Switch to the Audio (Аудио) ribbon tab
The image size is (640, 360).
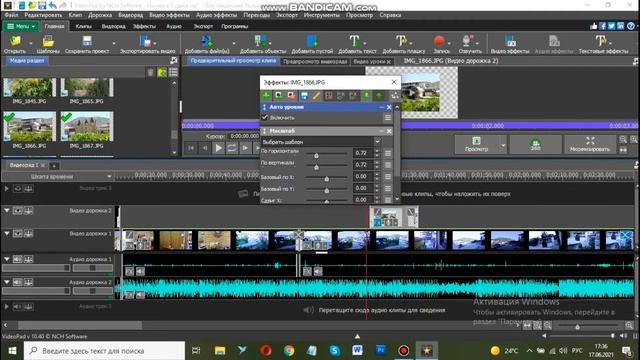[x=173, y=26]
